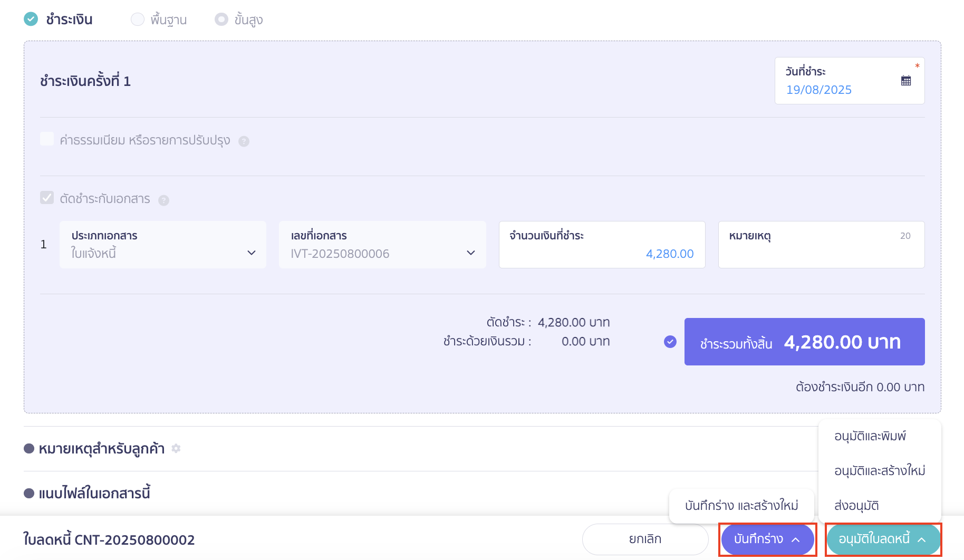
Task: Enable ค่าธรรมเนียม หรือรายการปรับปรุง checkbox
Action: tap(47, 139)
